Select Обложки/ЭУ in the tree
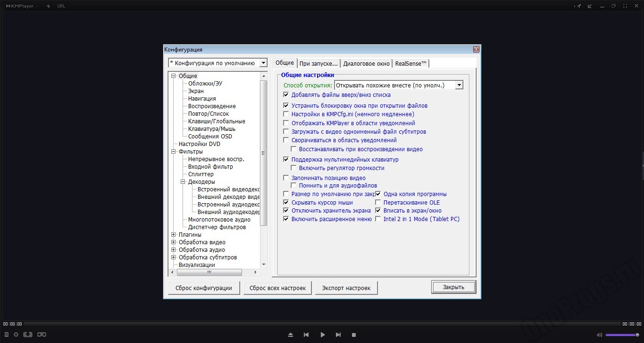 pos(205,84)
